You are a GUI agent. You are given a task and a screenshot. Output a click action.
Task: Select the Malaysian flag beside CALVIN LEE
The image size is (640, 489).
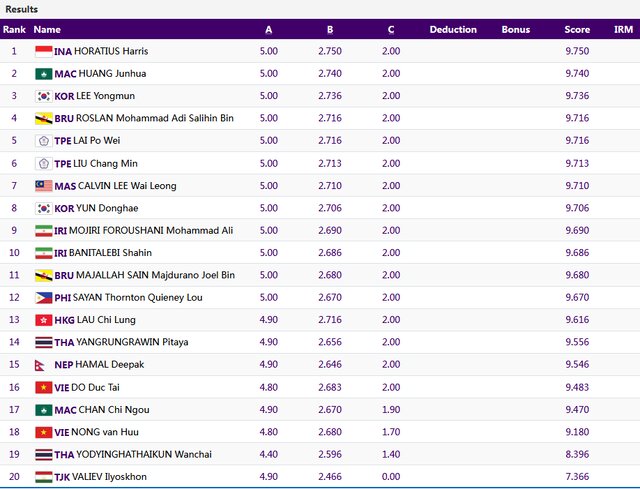pos(43,186)
